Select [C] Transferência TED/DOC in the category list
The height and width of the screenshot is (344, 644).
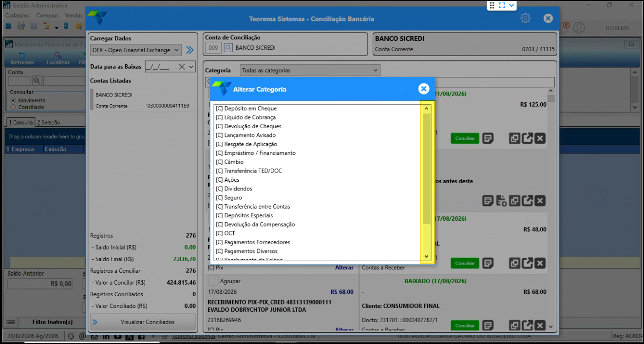click(x=248, y=171)
